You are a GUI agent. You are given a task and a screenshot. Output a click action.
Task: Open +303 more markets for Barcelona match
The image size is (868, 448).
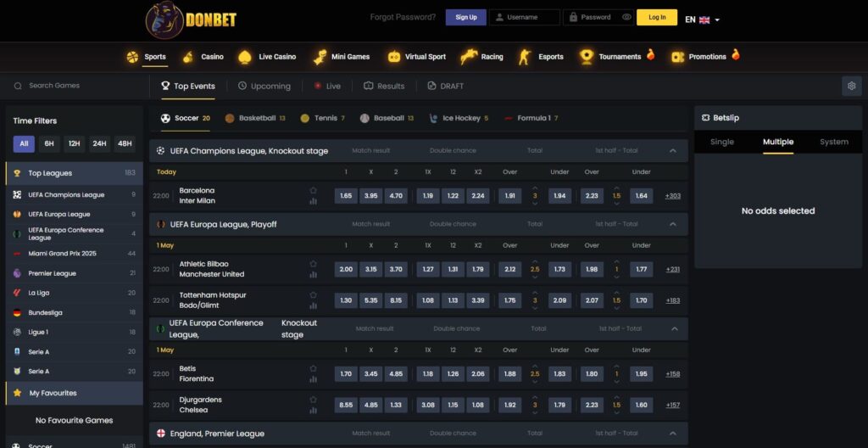tap(672, 196)
